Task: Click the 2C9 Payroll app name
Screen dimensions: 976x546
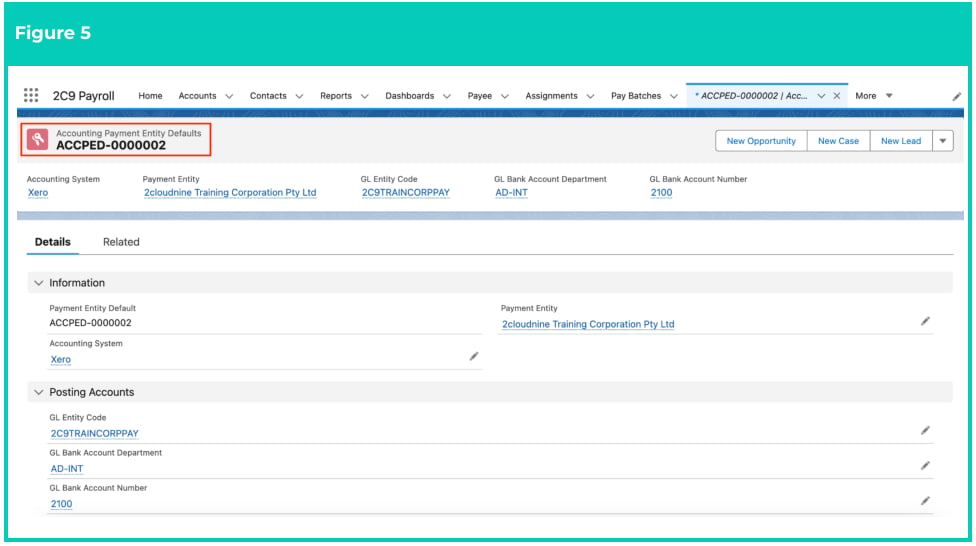Action: coord(83,96)
